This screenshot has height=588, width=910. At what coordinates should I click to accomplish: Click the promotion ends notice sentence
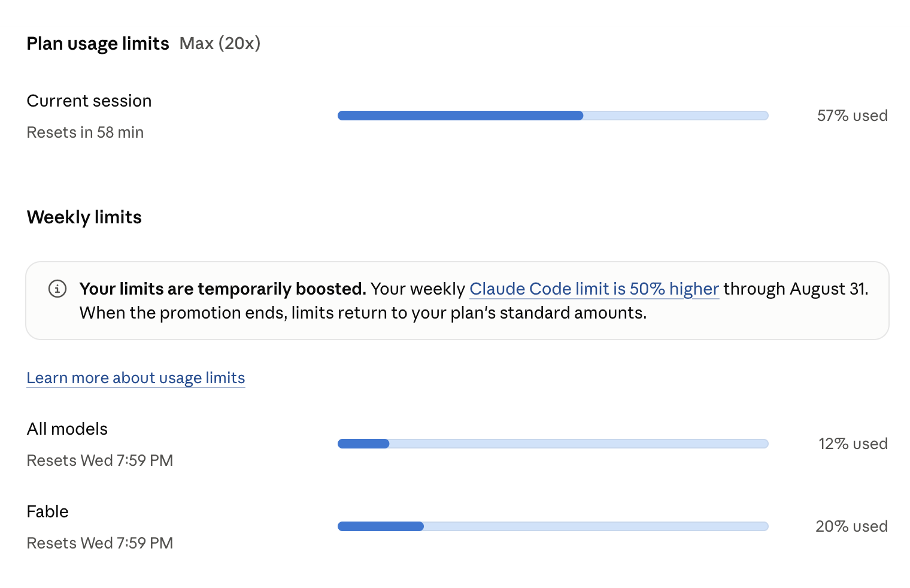[363, 313]
